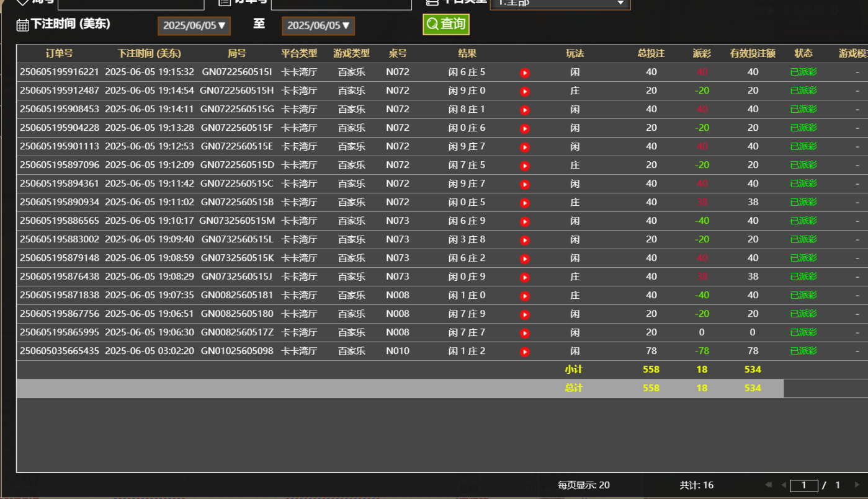
Task: Watch replay for order 250605195871838
Action: point(525,296)
